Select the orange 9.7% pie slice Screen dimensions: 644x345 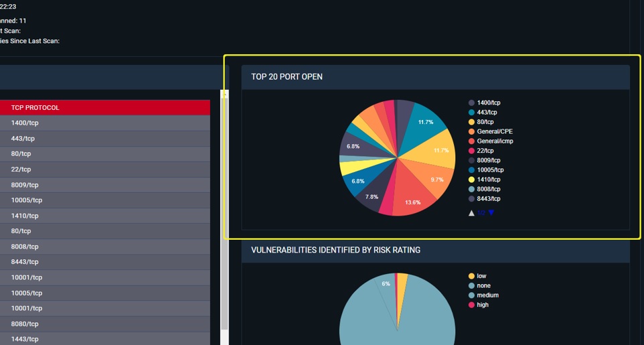(x=431, y=177)
